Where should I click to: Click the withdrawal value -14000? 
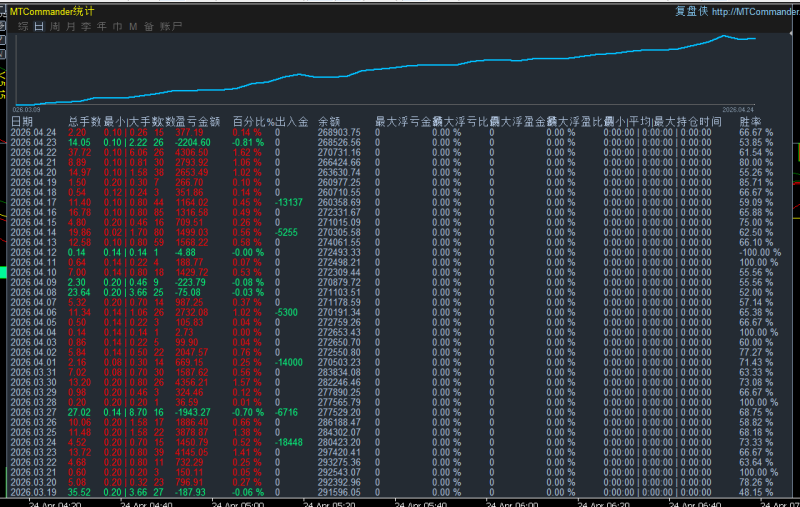(x=289, y=363)
